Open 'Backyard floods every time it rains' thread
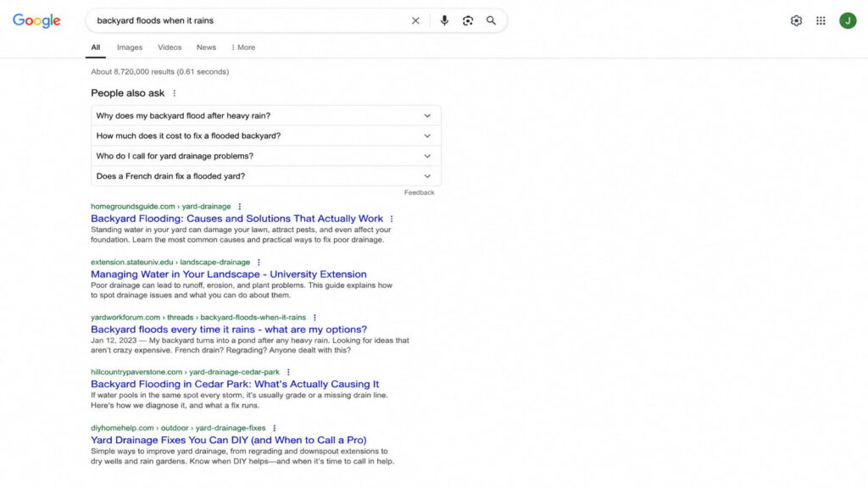The width and height of the screenshot is (868, 488). (x=229, y=330)
